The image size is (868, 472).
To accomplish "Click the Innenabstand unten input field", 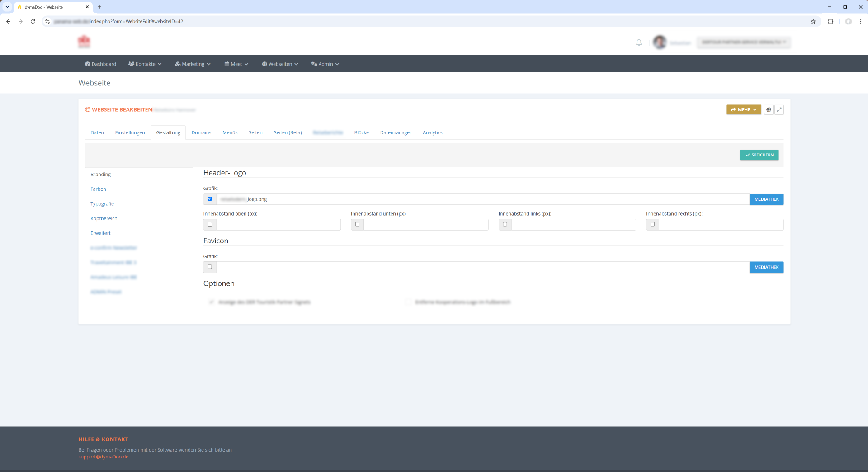I will pyautogui.click(x=426, y=225).
